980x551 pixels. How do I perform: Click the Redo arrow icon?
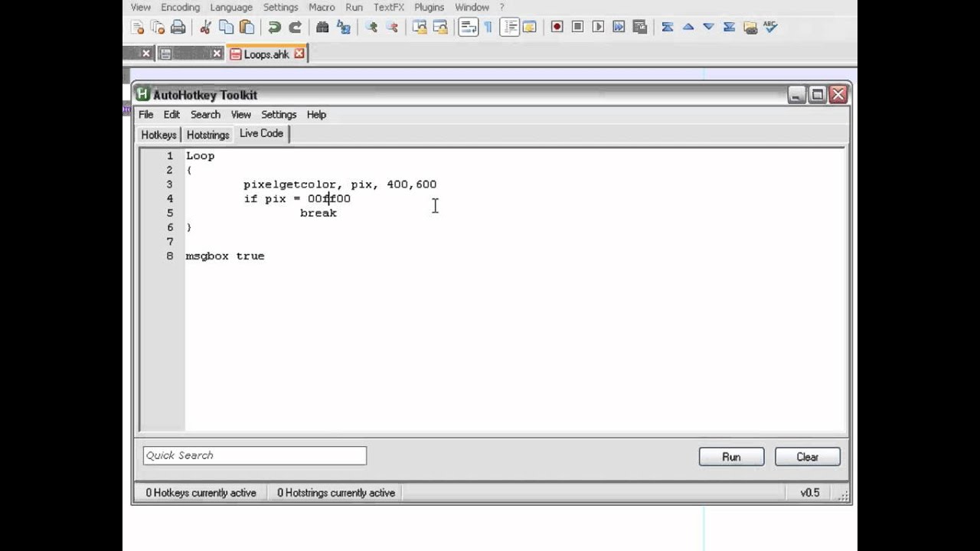coord(295,28)
